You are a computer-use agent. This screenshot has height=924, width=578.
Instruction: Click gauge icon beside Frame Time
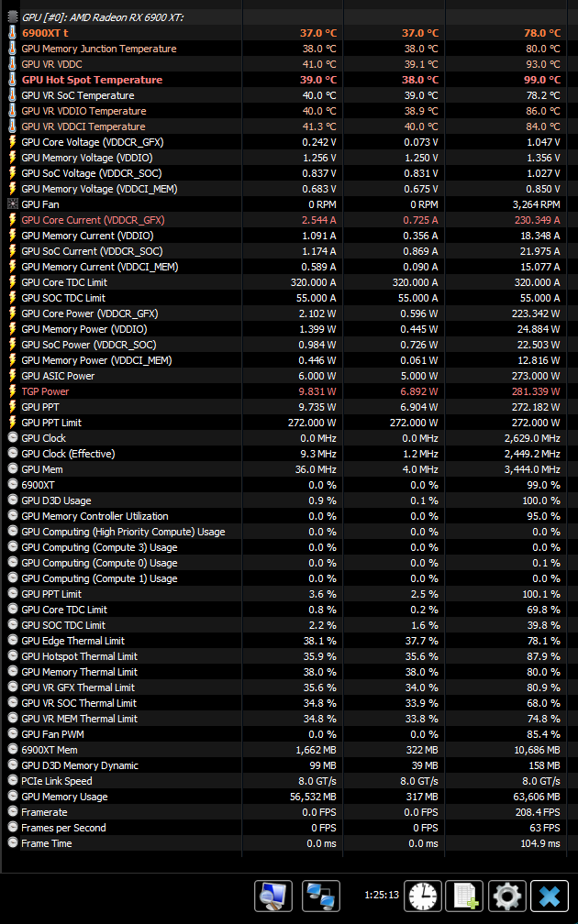coord(13,843)
